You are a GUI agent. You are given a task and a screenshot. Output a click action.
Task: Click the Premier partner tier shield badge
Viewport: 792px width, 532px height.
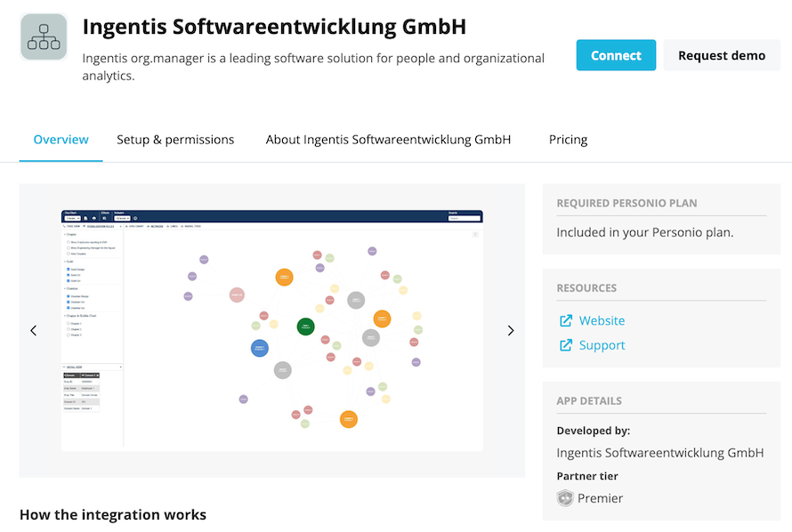pyautogui.click(x=565, y=498)
